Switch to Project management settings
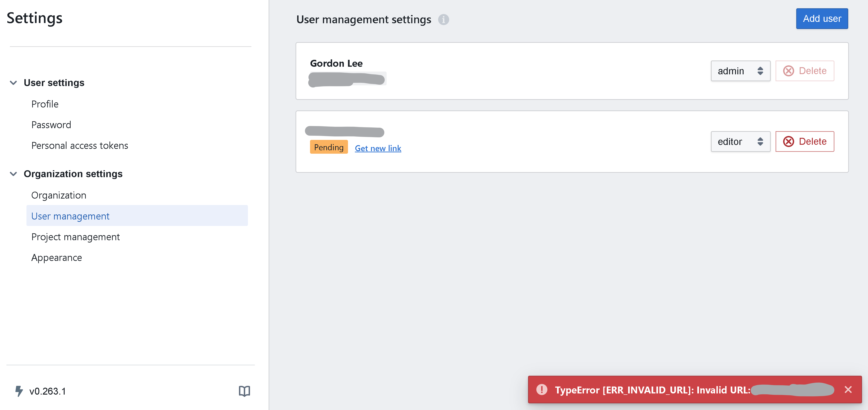This screenshot has height=410, width=868. [75, 237]
